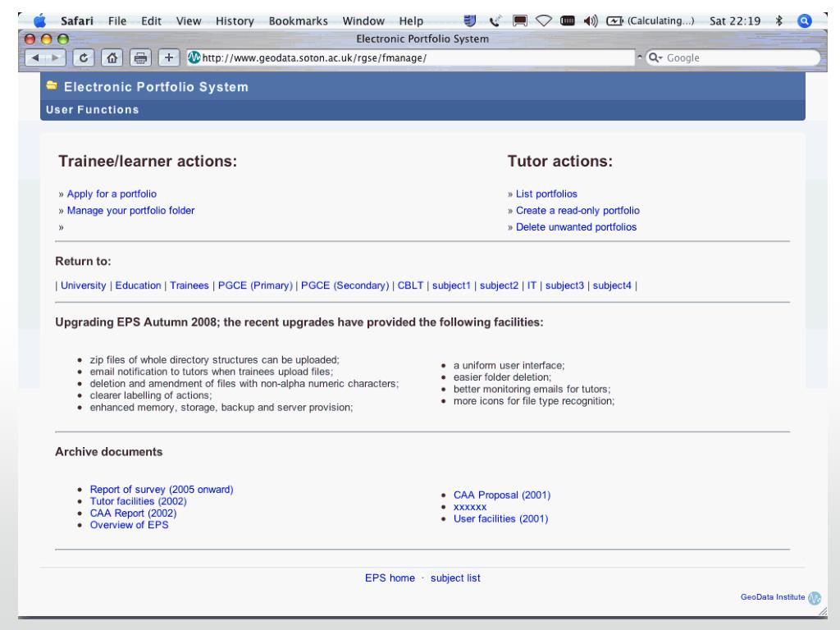The image size is (840, 630).
Task: Click the keyboard-like icon in menu bar
Action: (568, 21)
